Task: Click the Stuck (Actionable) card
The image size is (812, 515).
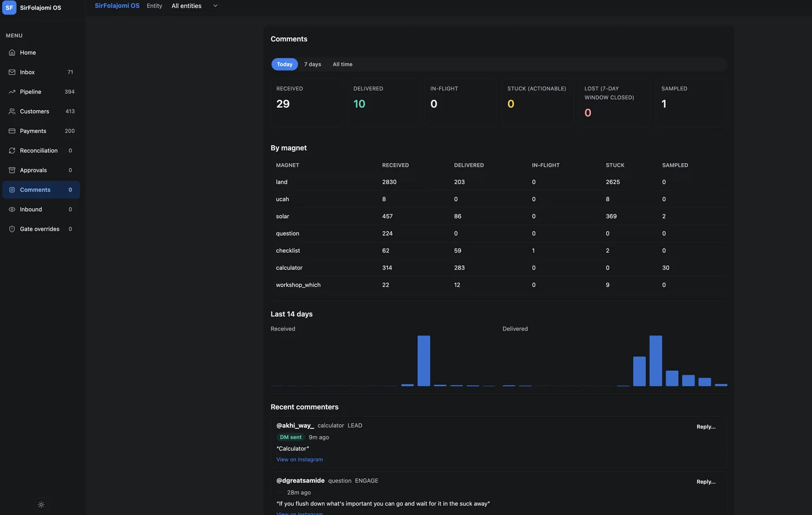Action: pyautogui.click(x=537, y=103)
